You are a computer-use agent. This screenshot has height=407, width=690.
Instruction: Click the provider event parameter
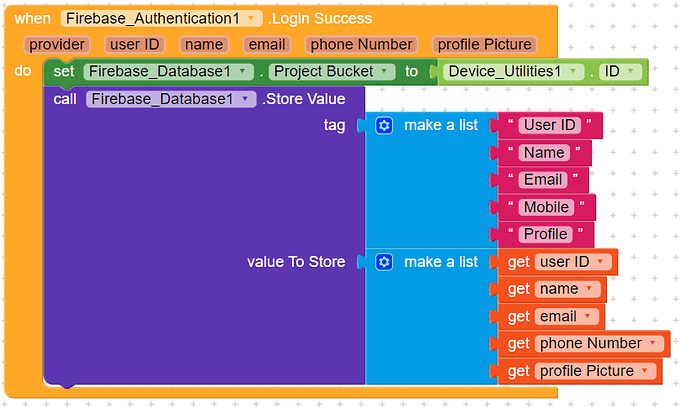point(57,45)
